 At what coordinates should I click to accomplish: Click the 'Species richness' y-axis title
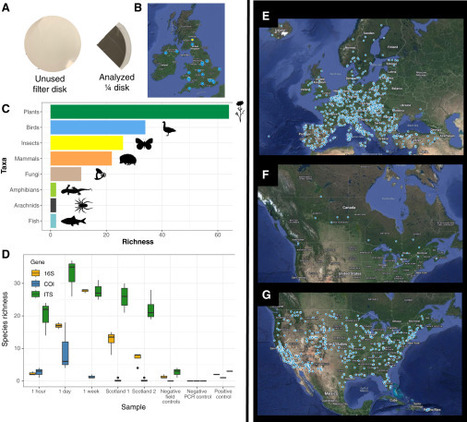tap(5, 319)
